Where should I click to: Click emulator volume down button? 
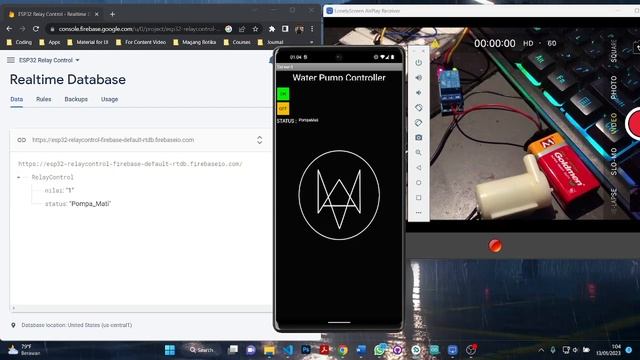[418, 93]
